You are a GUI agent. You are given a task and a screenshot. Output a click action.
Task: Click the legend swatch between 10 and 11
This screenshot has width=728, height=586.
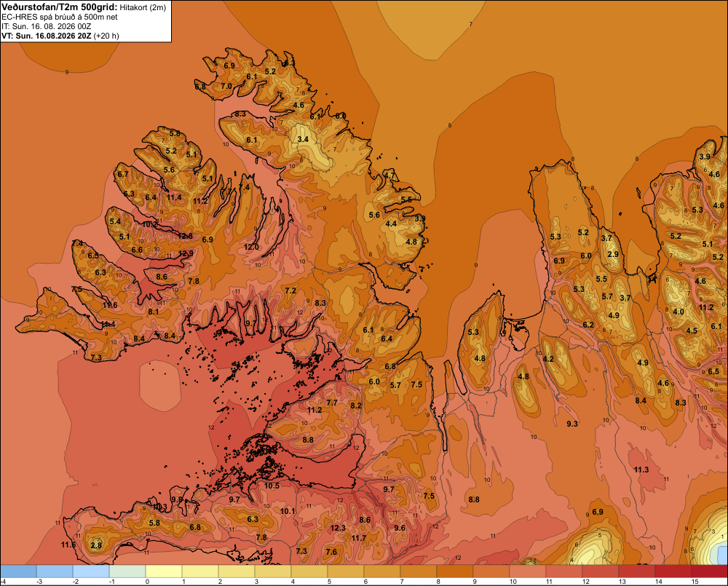[527, 571]
